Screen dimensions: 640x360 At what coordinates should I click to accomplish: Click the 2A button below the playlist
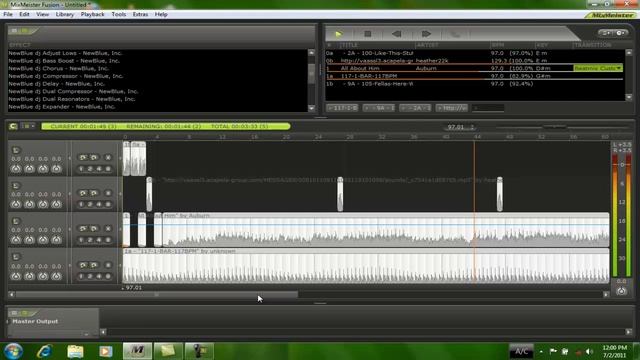(x=415, y=108)
